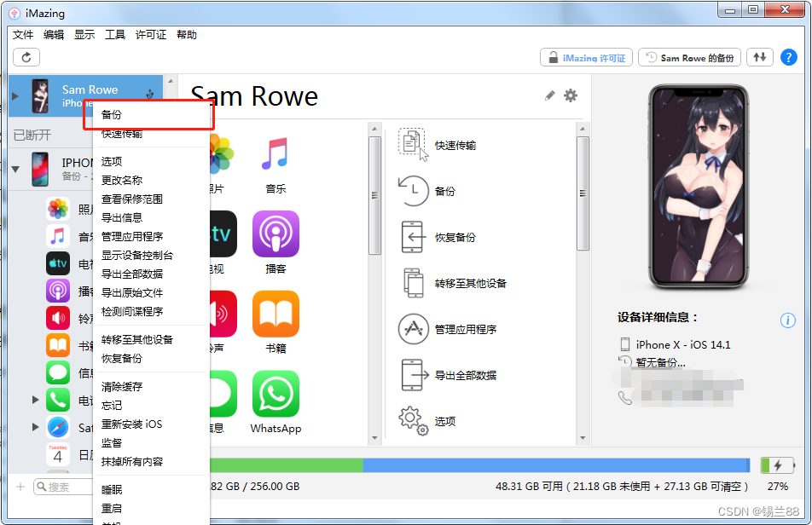Expand the Sam Rowe device in sidebar

pos(15,96)
